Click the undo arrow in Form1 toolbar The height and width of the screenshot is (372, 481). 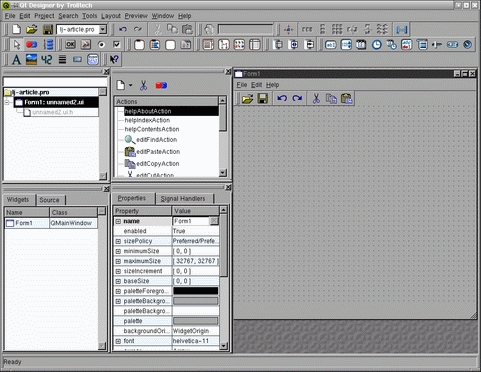282,99
